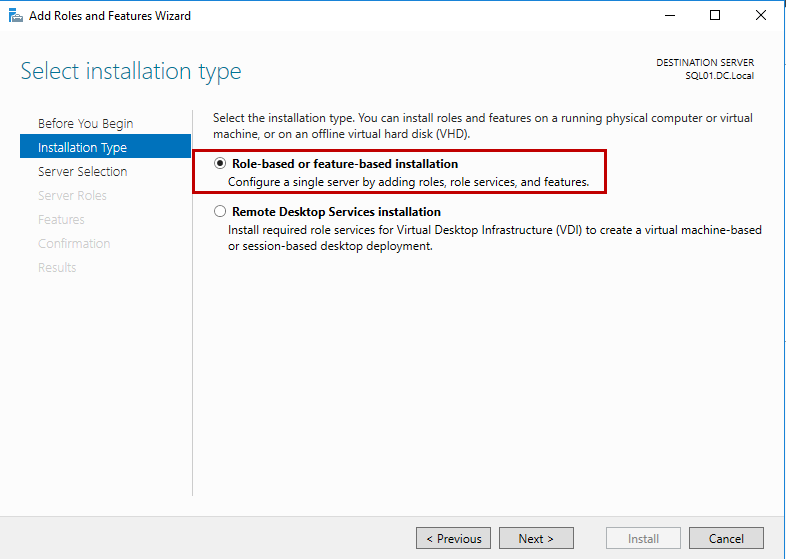Close the Add Roles and Features Wizard
The image size is (786, 559).
[761, 15]
